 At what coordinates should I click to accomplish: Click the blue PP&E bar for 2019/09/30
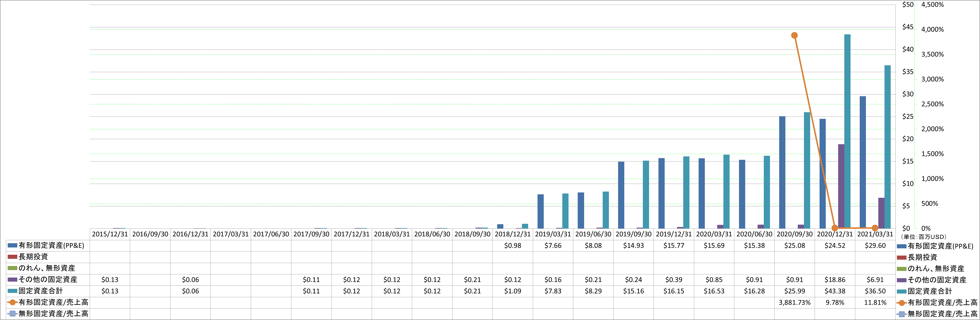(621, 195)
